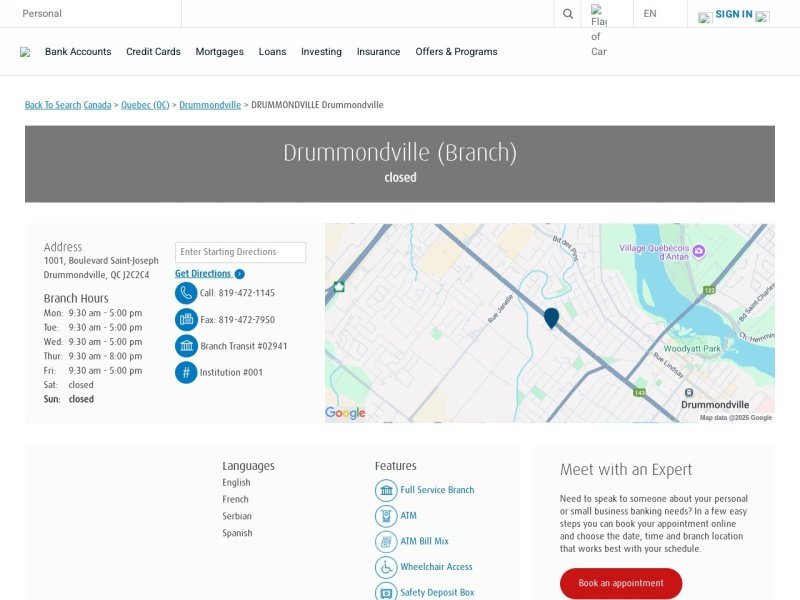Click the ATM feature icon
Viewport: 800px width, 600px height.
point(386,516)
